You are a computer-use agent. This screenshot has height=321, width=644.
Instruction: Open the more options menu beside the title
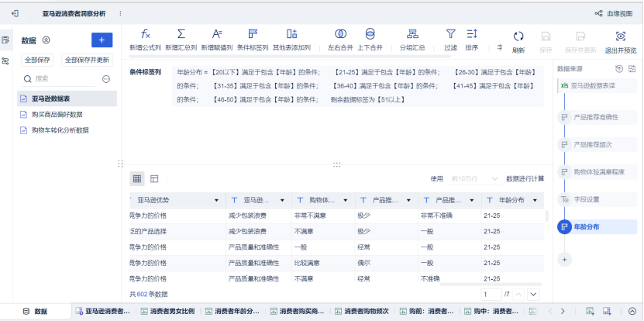[x=120, y=13]
